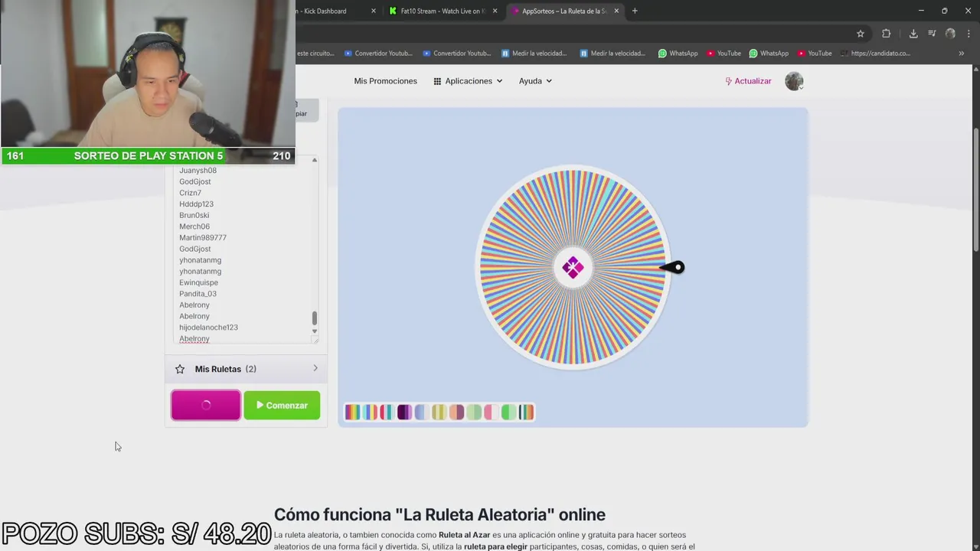Close the Fat10 Stream tab

495,11
